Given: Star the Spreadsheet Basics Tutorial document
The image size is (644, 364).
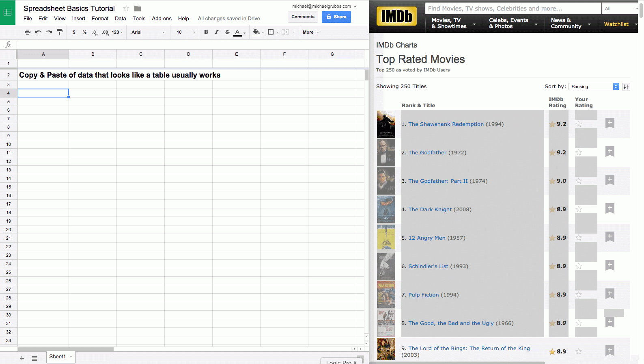Looking at the screenshot, I should (126, 9).
